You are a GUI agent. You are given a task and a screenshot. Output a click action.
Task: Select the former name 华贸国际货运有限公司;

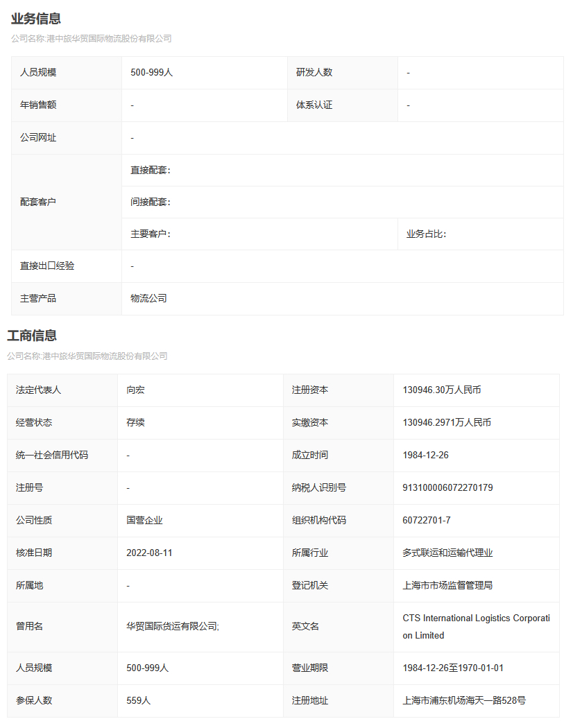(x=173, y=626)
